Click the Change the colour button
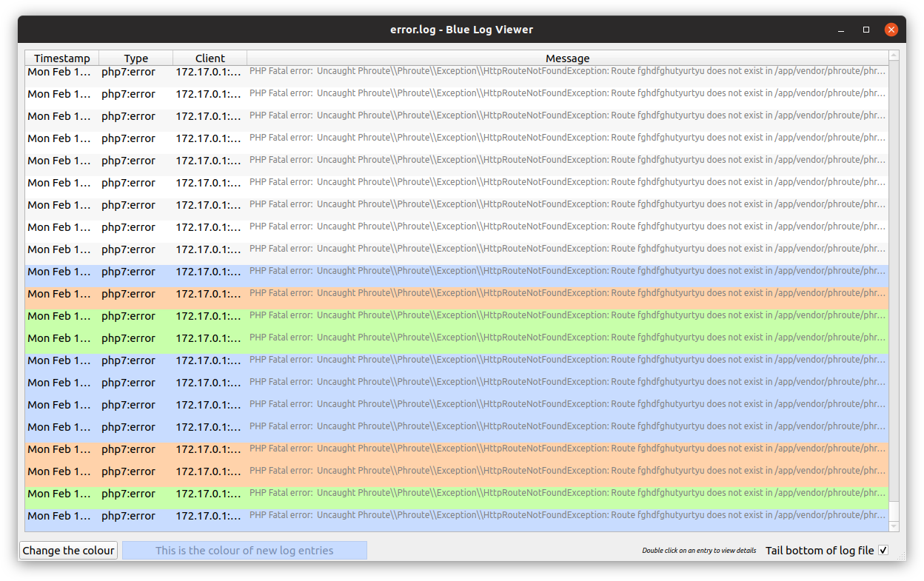The image size is (924, 581). tap(68, 551)
